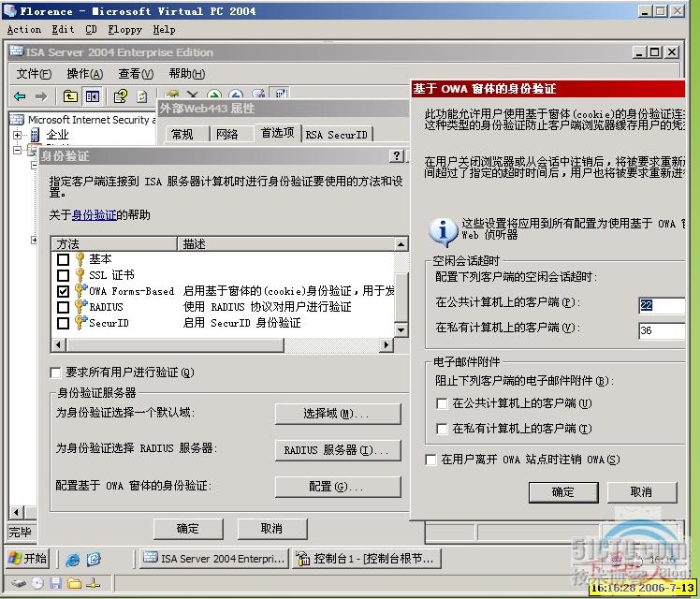This screenshot has height=599, width=700.
Task: Click the server icon next to 企业
Action: [x=35, y=135]
